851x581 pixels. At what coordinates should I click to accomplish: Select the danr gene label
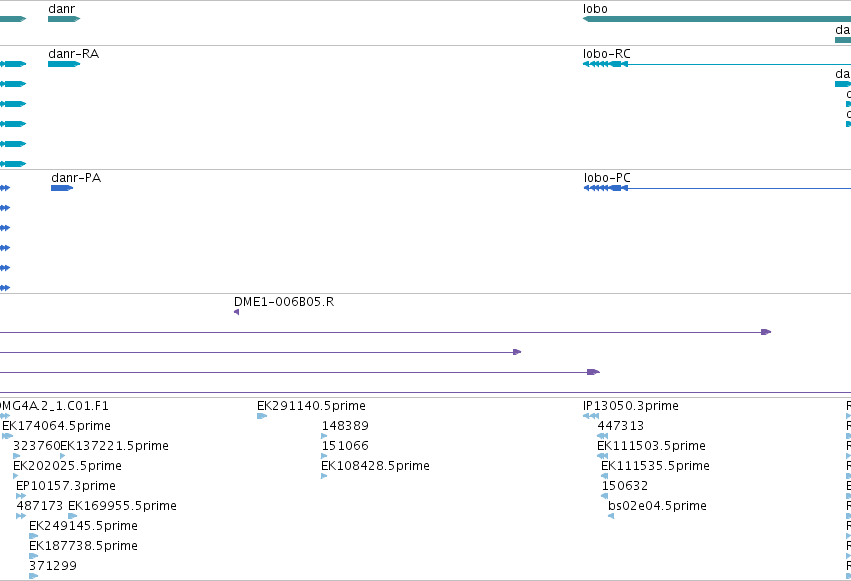pyautogui.click(x=61, y=9)
